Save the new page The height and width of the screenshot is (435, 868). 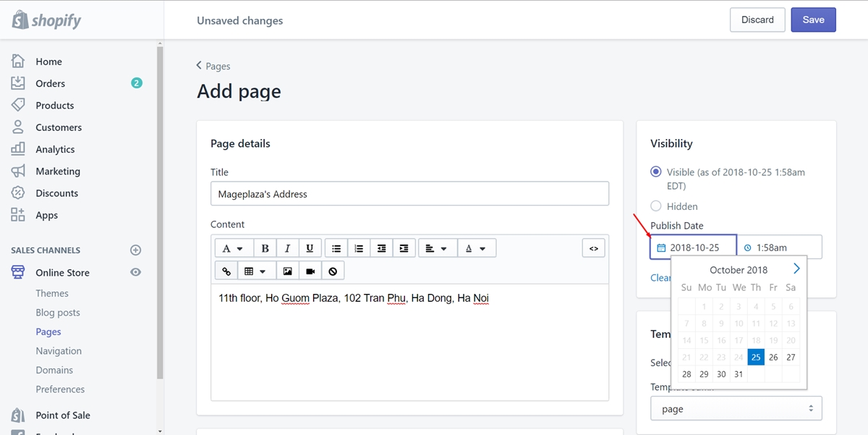pyautogui.click(x=813, y=20)
